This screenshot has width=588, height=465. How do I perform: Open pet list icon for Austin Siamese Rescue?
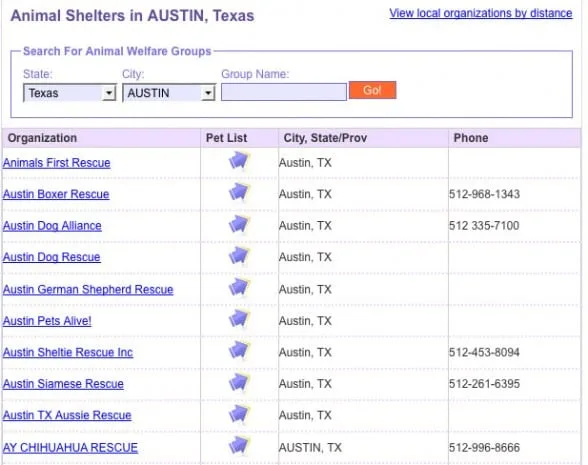click(x=238, y=383)
